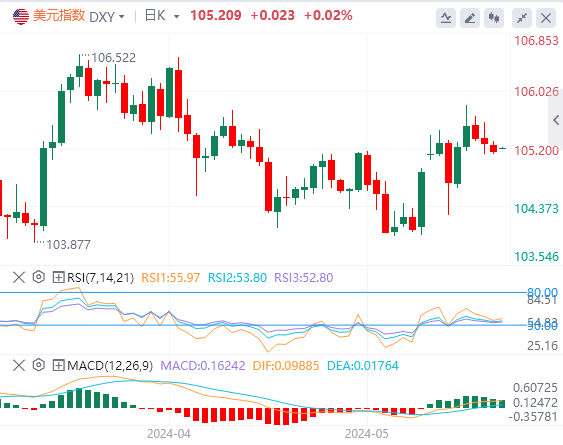Toggle the RSI panel expand plus box
The image size is (563, 445).
click(58, 277)
